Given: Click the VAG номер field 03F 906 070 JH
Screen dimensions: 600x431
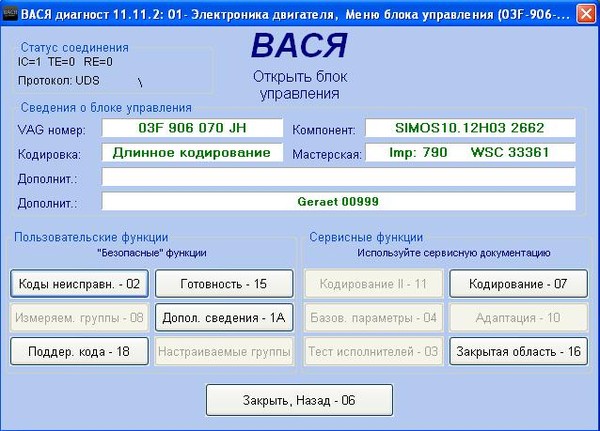Looking at the screenshot, I should 192,128.
